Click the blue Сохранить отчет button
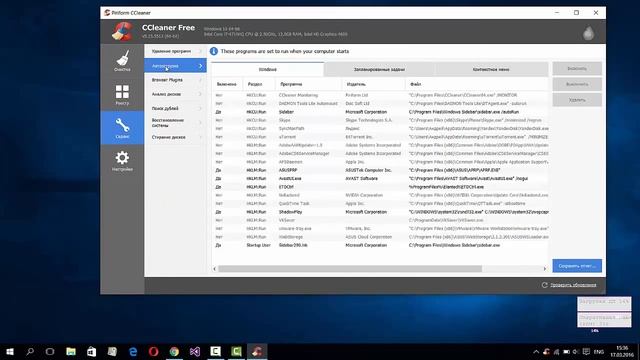This screenshot has width=640, height=360. [x=577, y=266]
